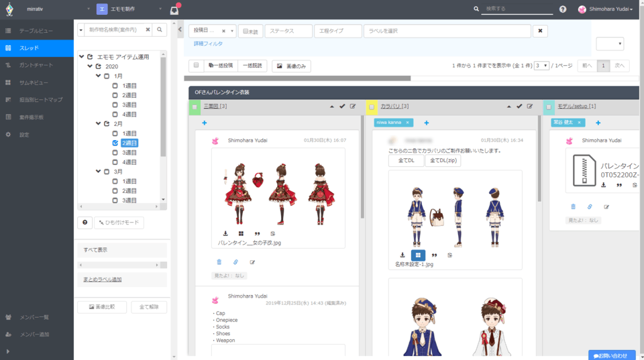Image resolution: width=644 pixels, height=360 pixels.
Task: Click the trash icon under the 三面図 post
Action: tap(219, 262)
